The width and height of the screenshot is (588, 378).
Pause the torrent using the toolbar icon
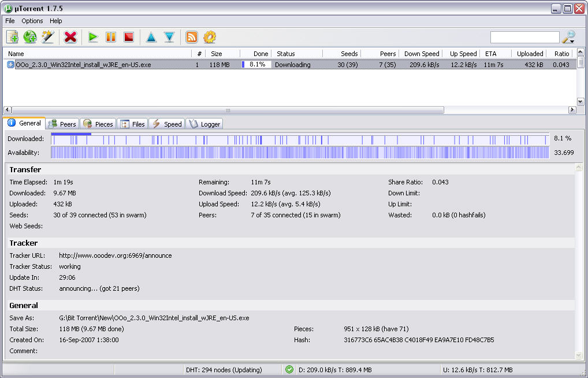110,37
